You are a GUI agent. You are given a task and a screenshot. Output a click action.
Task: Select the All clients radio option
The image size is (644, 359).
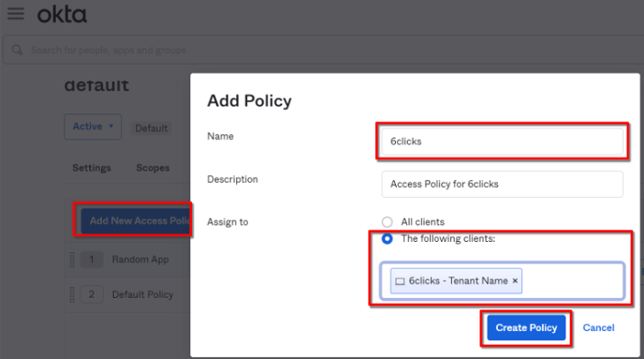(x=387, y=222)
